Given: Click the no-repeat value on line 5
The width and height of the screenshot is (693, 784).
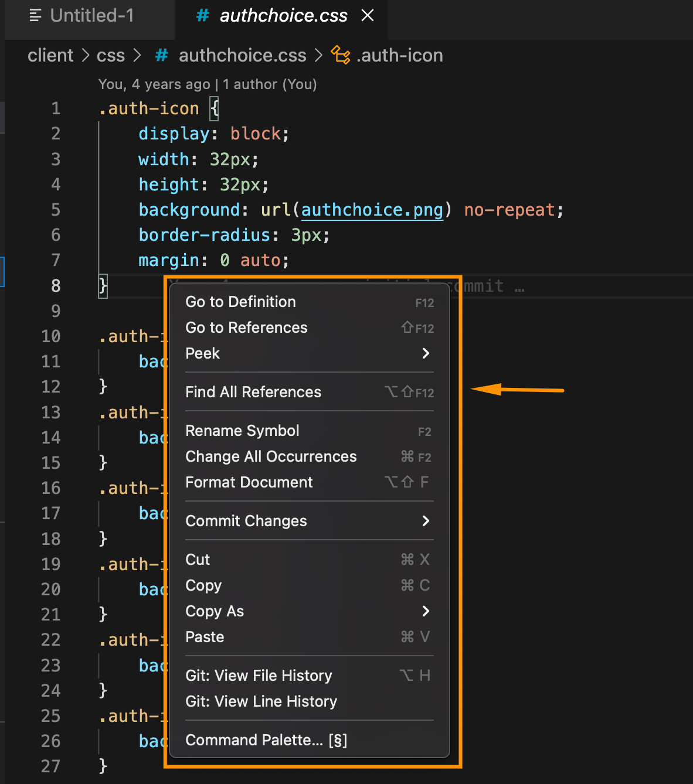Looking at the screenshot, I should pos(509,210).
